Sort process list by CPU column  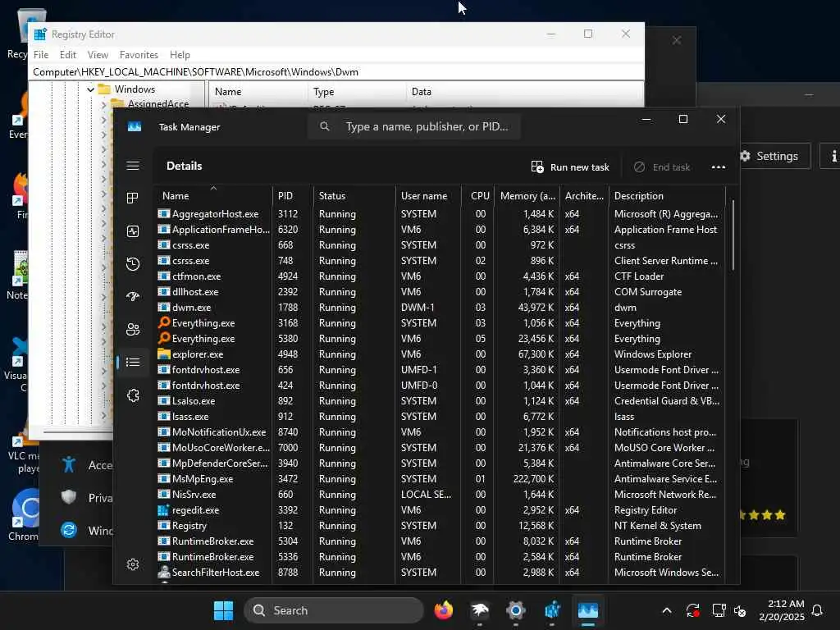[x=478, y=195]
